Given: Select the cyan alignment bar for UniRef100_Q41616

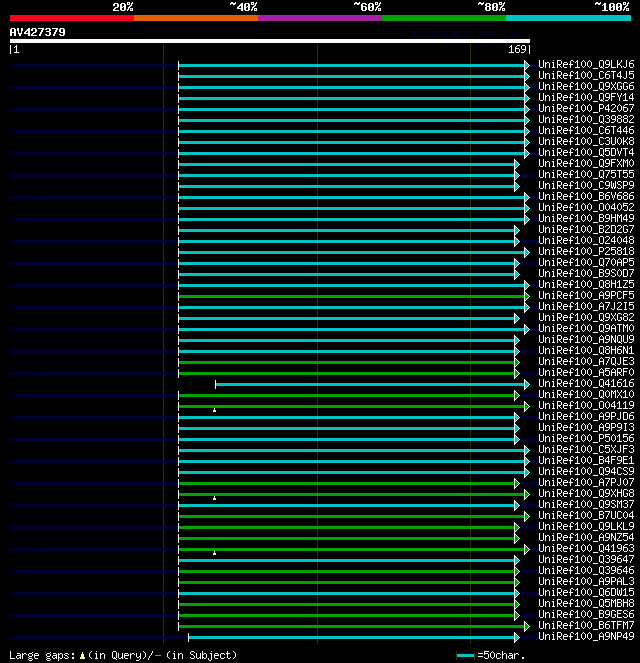Looking at the screenshot, I should (x=370, y=384).
